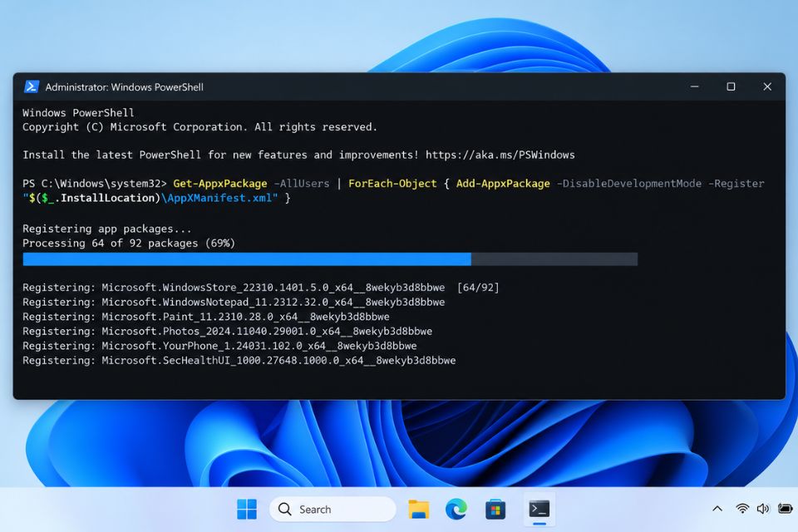Screen dimensions: 798x532
Task: Click the Microsoft.WindowsNotepad registering line
Action: [234, 303]
